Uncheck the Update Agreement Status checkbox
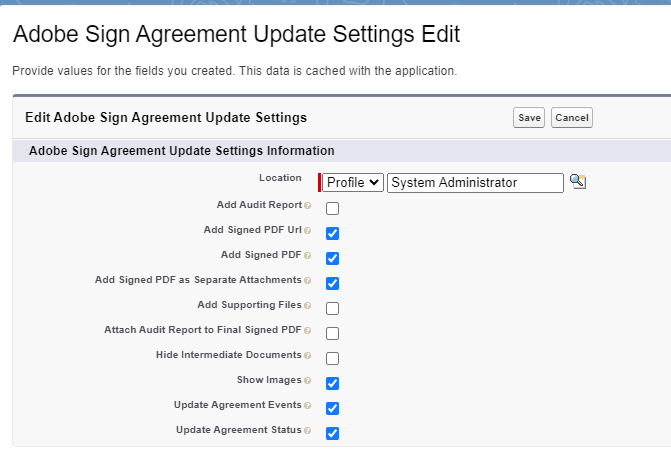This screenshot has height=469, width=671. [x=333, y=433]
